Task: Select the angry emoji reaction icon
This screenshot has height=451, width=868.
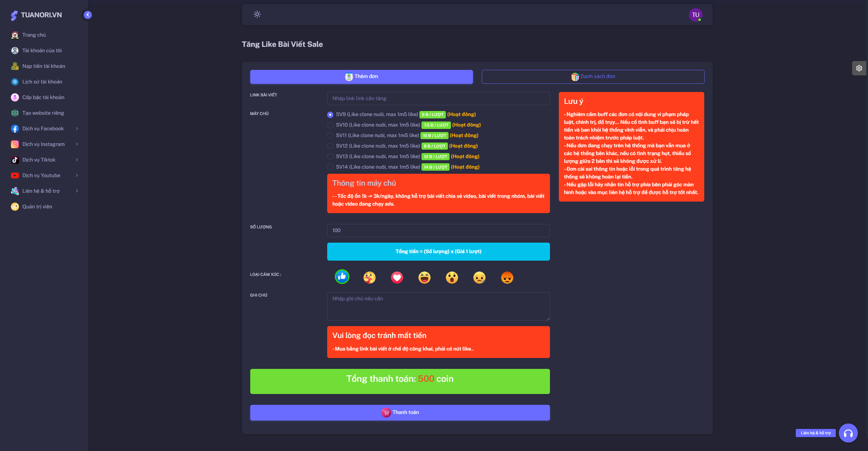Action: point(506,278)
